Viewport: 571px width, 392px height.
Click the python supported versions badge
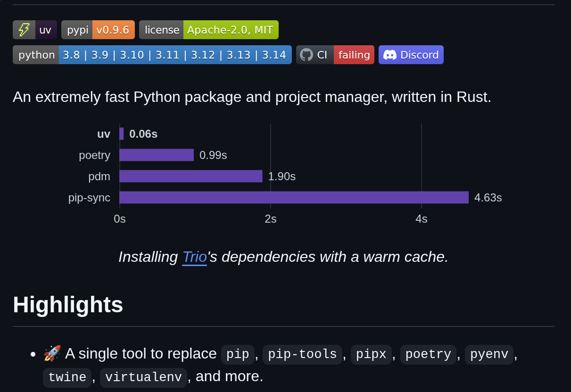(x=152, y=55)
